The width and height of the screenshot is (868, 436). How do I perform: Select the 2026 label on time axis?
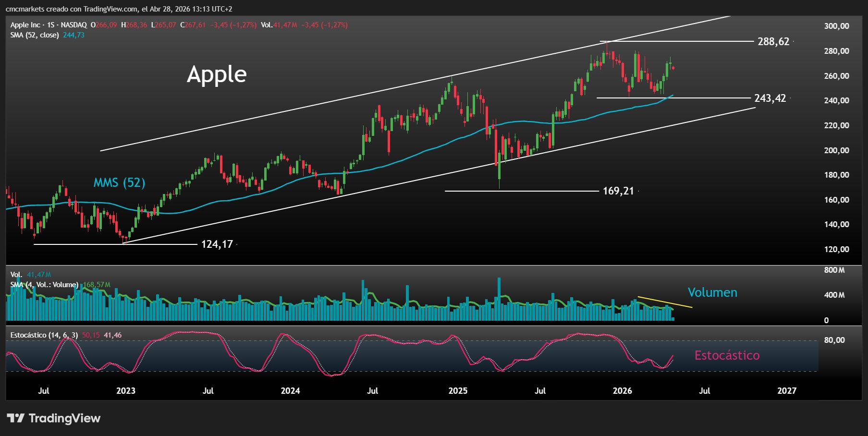623,391
